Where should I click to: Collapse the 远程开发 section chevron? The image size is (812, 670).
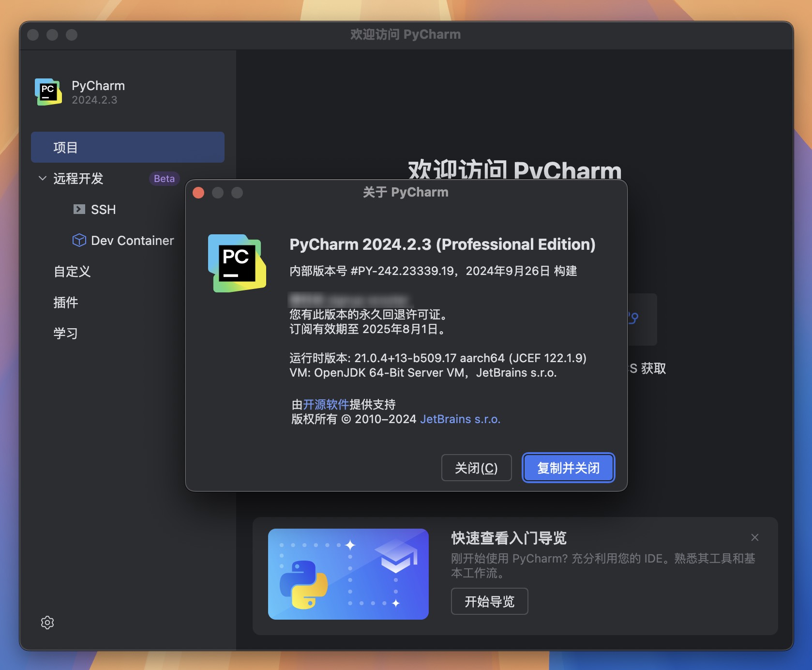pyautogui.click(x=43, y=178)
